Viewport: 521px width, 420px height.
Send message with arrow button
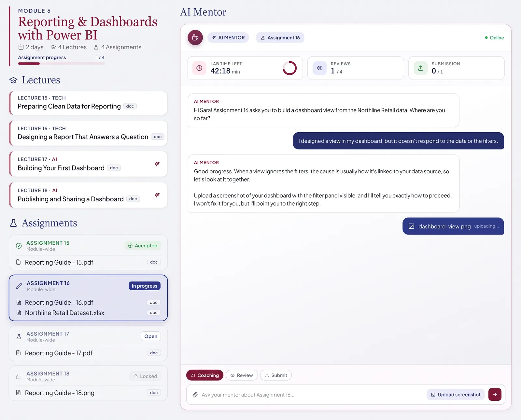click(495, 395)
